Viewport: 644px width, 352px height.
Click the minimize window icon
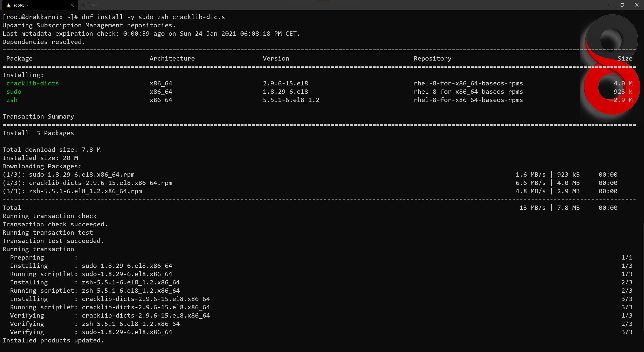click(607, 5)
